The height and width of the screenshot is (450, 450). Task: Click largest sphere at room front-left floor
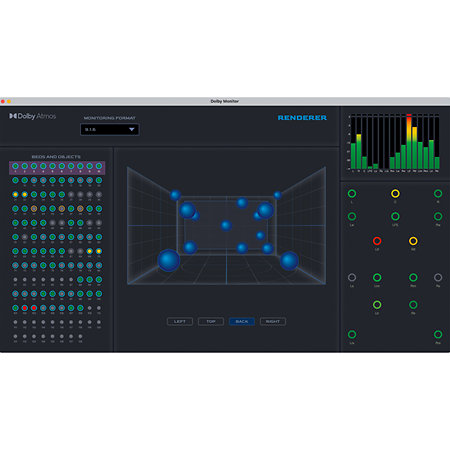coord(169,260)
